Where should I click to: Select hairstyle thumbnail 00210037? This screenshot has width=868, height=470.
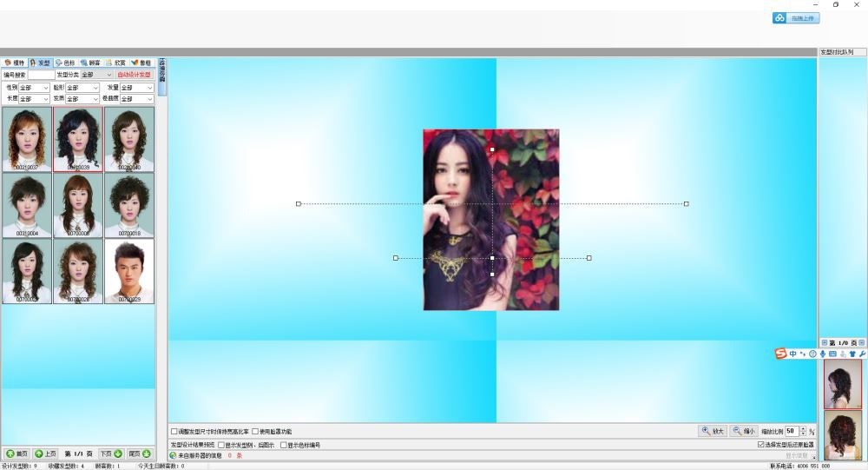coord(27,139)
